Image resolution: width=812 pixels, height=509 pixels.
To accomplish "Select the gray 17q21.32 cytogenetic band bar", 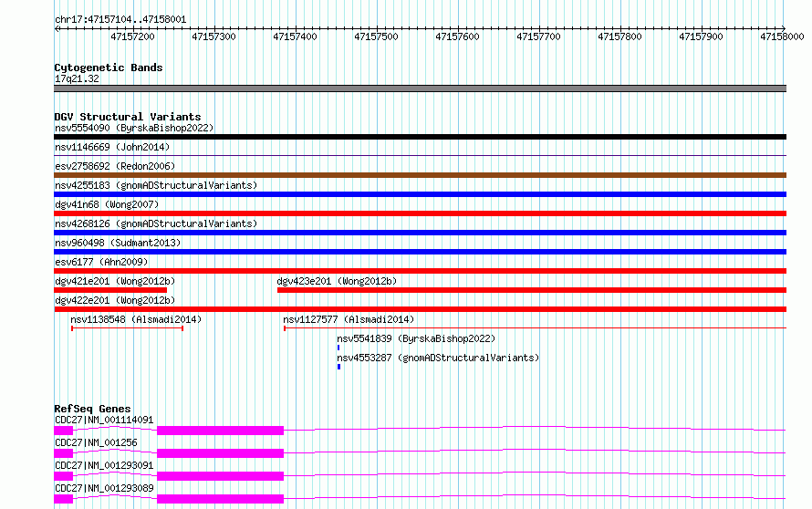I will (420, 88).
